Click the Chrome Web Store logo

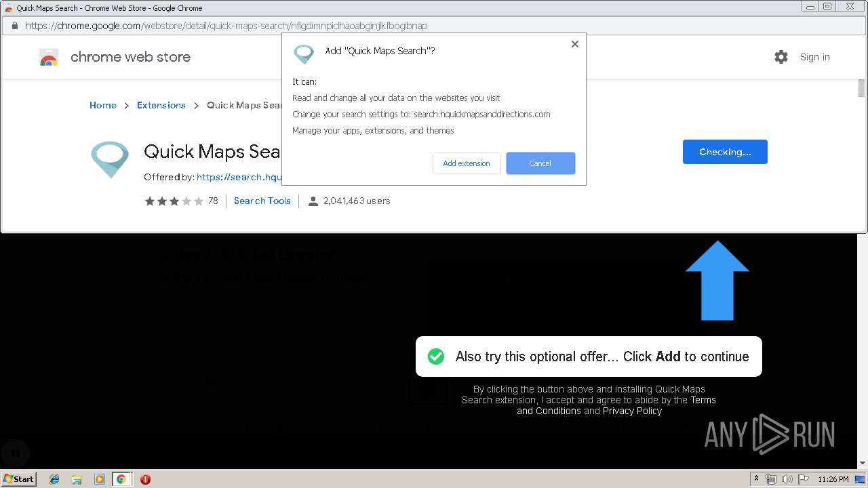tap(49, 57)
